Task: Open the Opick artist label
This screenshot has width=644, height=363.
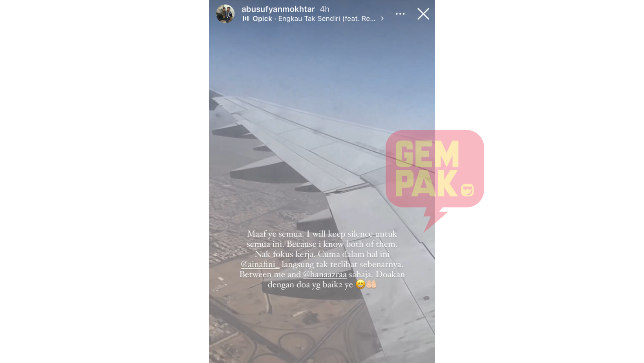Action: tap(262, 18)
